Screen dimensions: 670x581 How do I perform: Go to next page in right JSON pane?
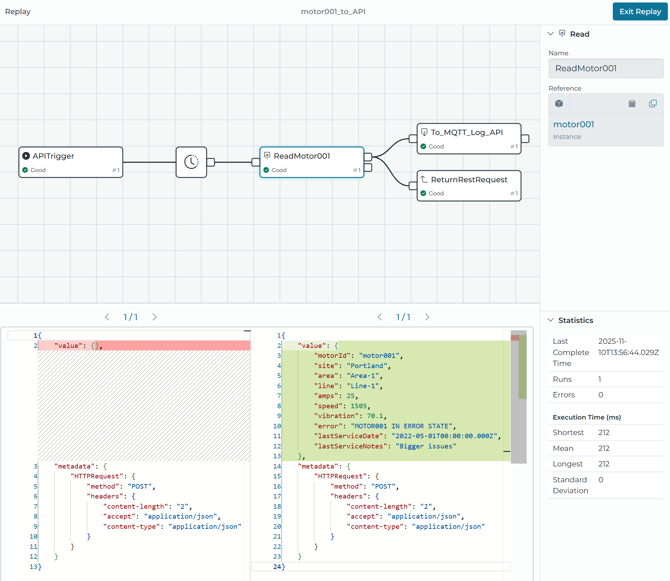pos(427,317)
